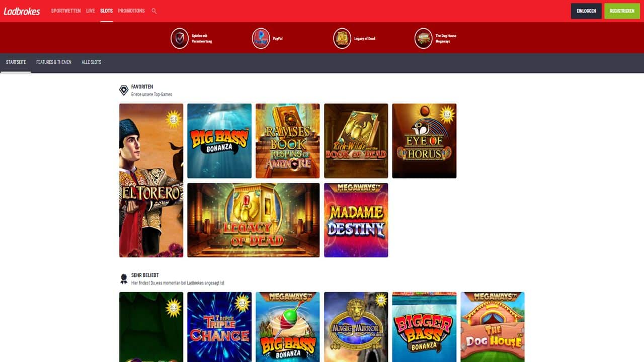Open the Eye of Horus game
The image size is (644, 362).
pos(424,141)
